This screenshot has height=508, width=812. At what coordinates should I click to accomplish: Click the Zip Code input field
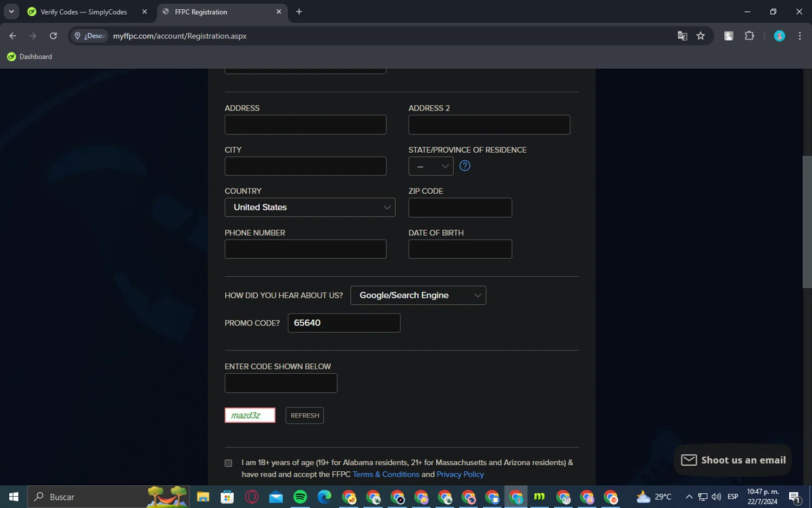(x=460, y=207)
